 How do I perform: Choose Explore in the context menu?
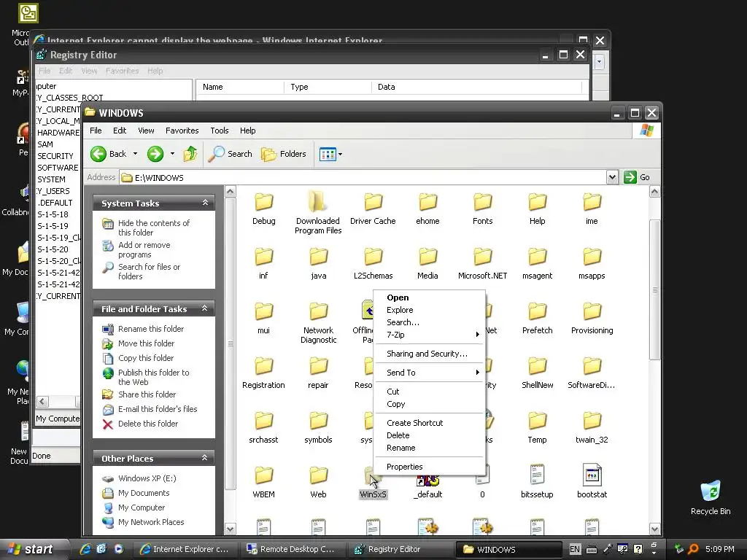(x=429, y=310)
